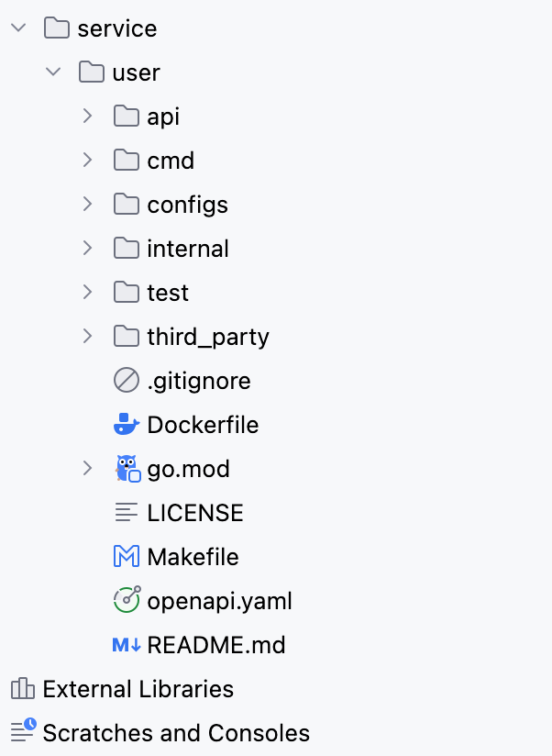Click the Scratches and Consoles icon

coord(22,732)
